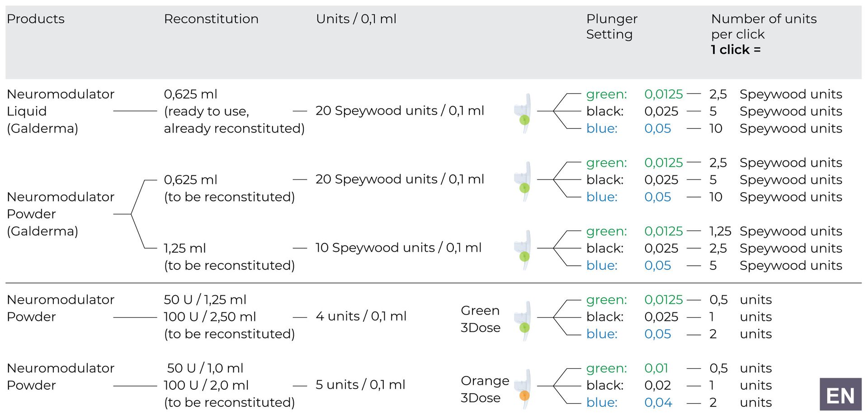868x415 pixels.
Task: Select the Orange 3Dose syringe icon
Action: tap(524, 389)
